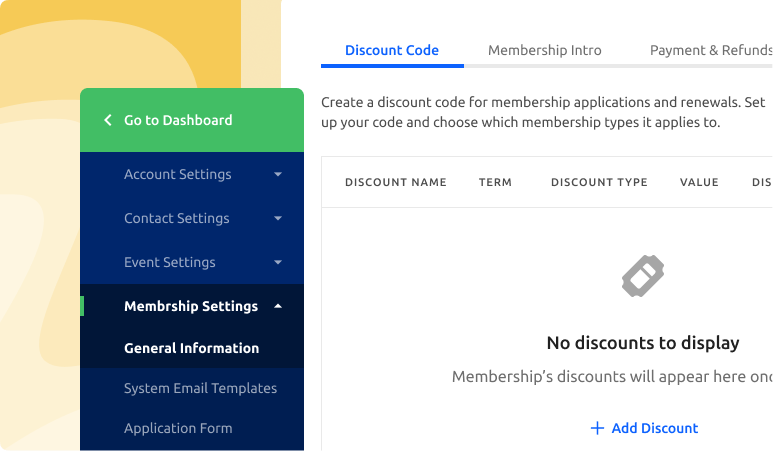Go to Application Form
Viewport: 773px width, 451px height.
pos(178,428)
